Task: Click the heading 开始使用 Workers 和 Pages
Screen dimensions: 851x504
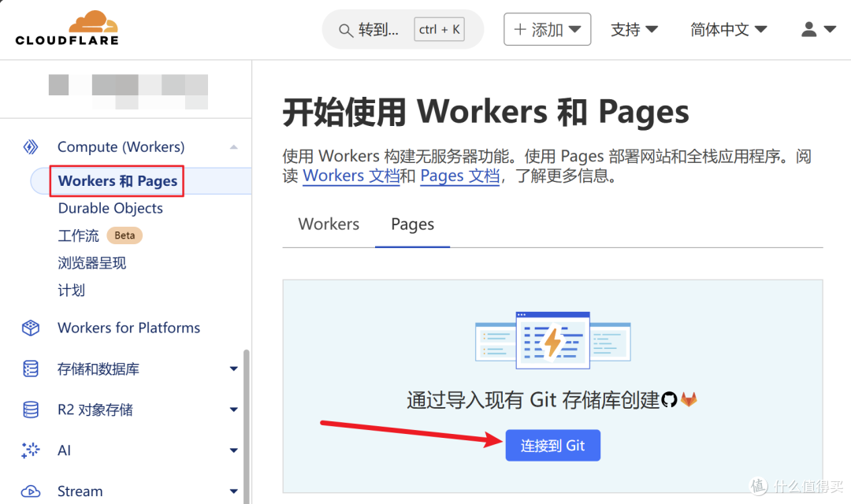Action: click(x=485, y=112)
